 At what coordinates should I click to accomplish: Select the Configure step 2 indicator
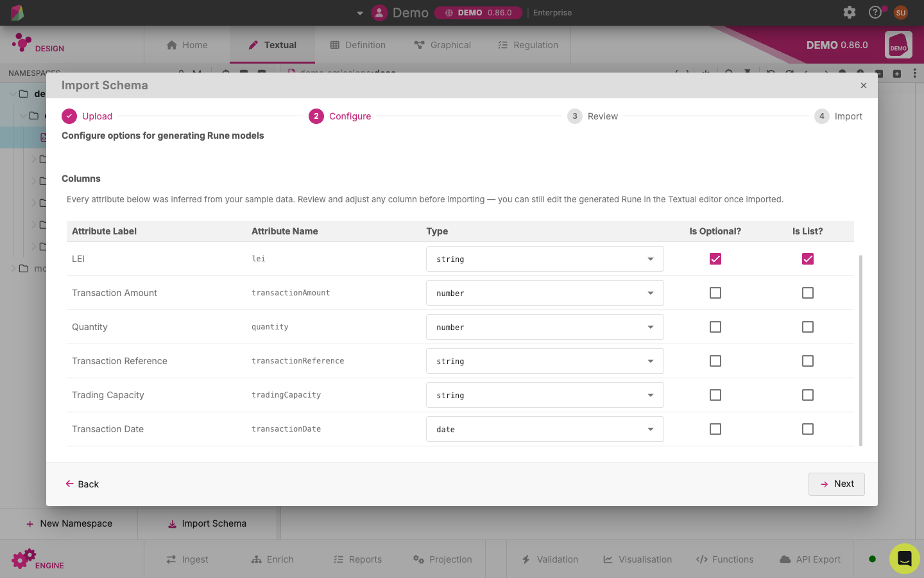click(x=316, y=116)
